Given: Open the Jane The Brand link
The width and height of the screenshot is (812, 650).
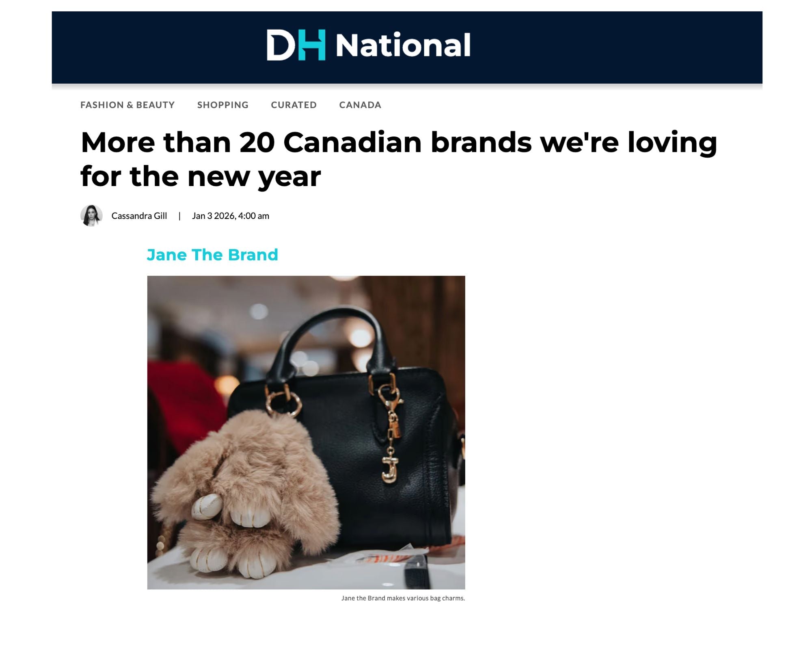Looking at the screenshot, I should click(x=213, y=255).
